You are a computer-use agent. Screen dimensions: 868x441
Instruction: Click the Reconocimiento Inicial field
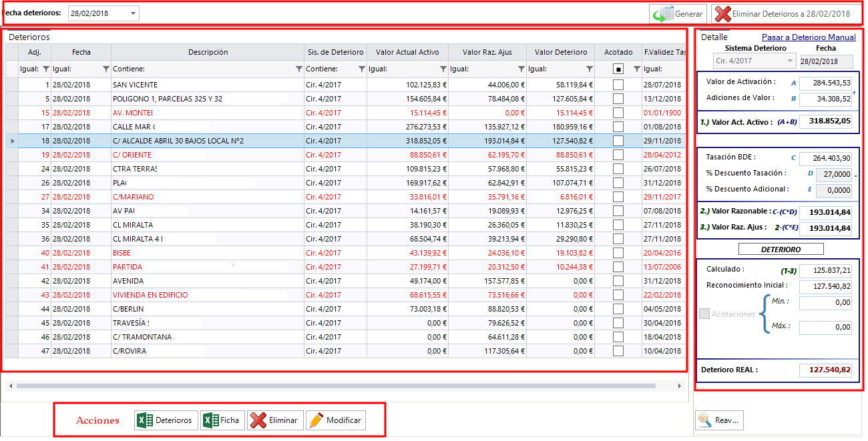click(826, 286)
